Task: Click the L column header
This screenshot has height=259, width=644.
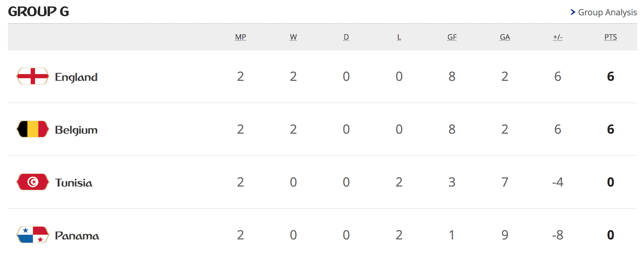Action: (399, 37)
